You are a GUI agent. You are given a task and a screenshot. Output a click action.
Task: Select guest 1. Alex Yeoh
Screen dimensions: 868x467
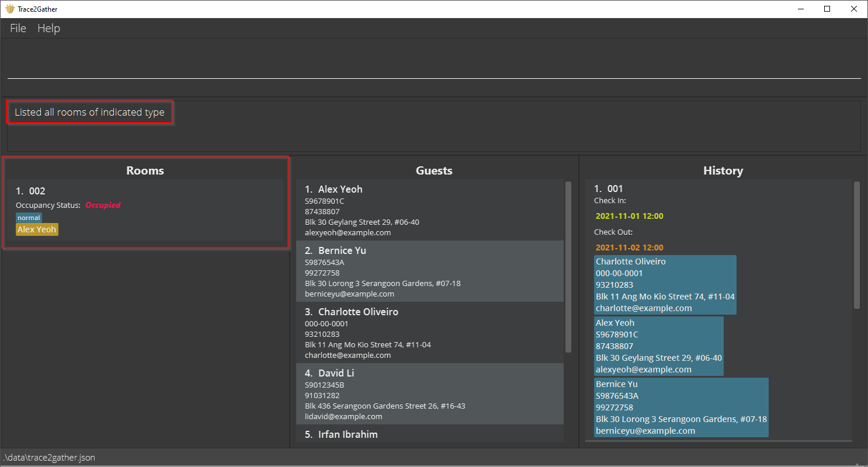[430, 210]
